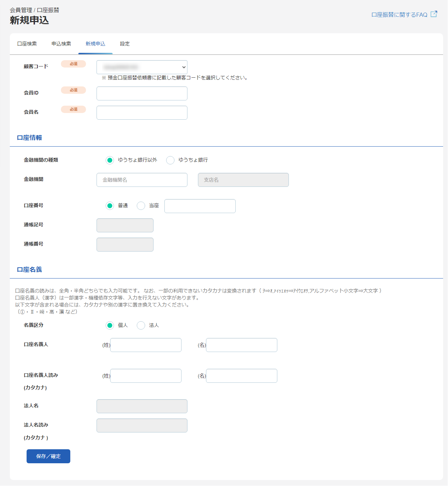448x486 pixels.
Task: Select the 新規申込 tab
Action: (x=95, y=44)
